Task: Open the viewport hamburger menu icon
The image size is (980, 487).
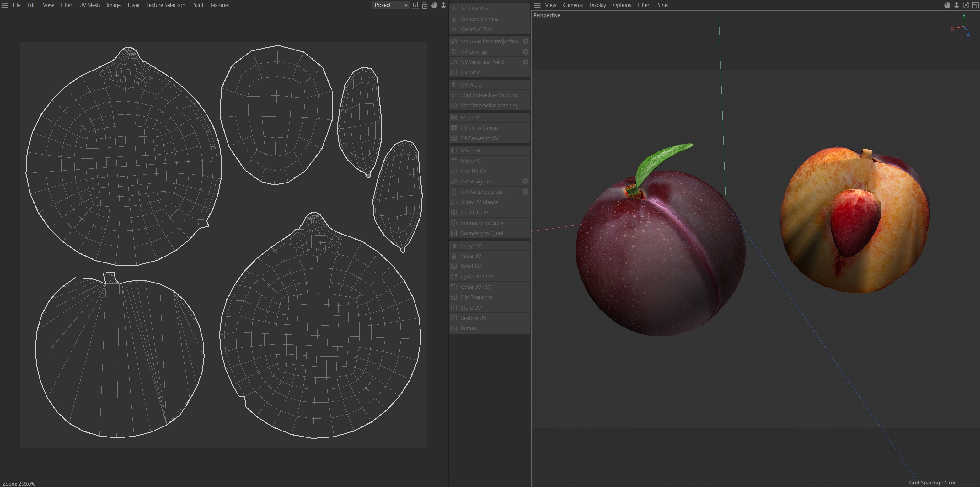Action: (x=537, y=5)
